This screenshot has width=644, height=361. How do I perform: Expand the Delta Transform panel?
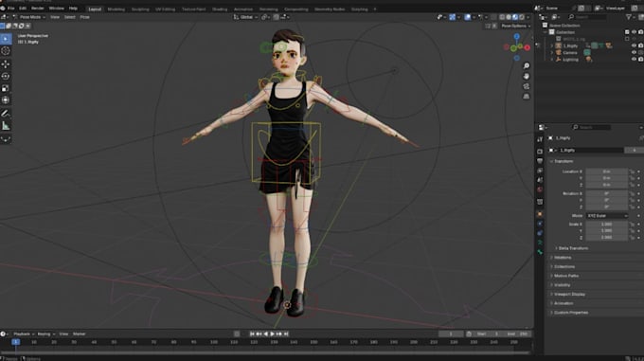pos(572,248)
